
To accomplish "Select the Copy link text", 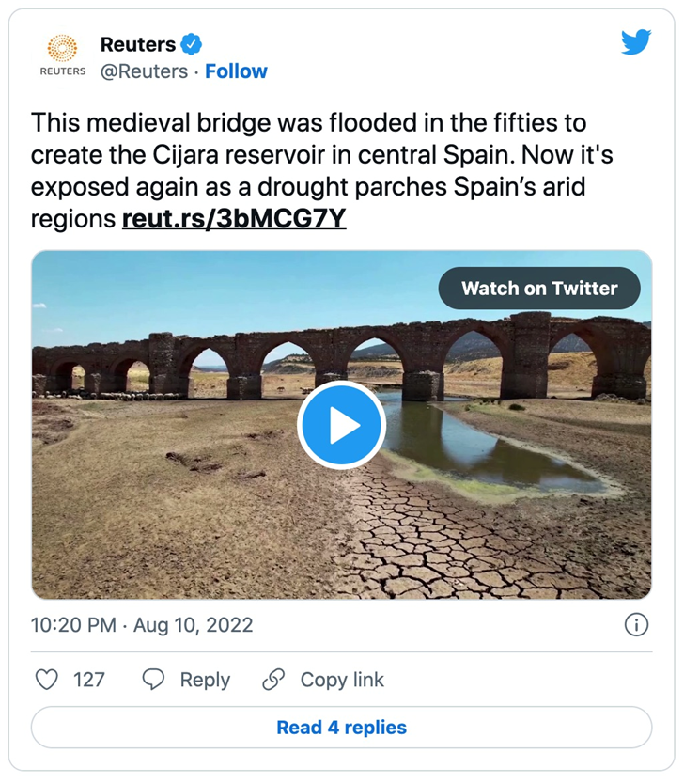I will click(342, 680).
